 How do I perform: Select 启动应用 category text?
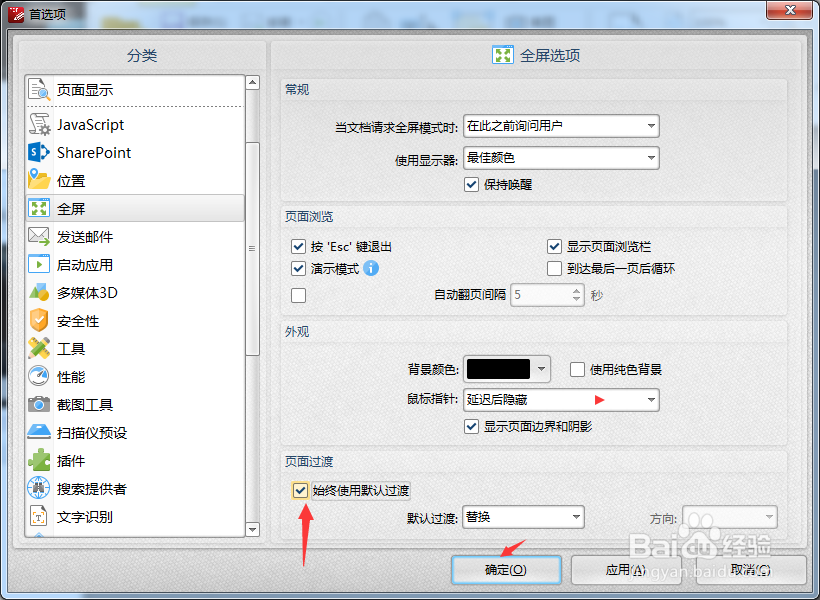click(x=85, y=265)
